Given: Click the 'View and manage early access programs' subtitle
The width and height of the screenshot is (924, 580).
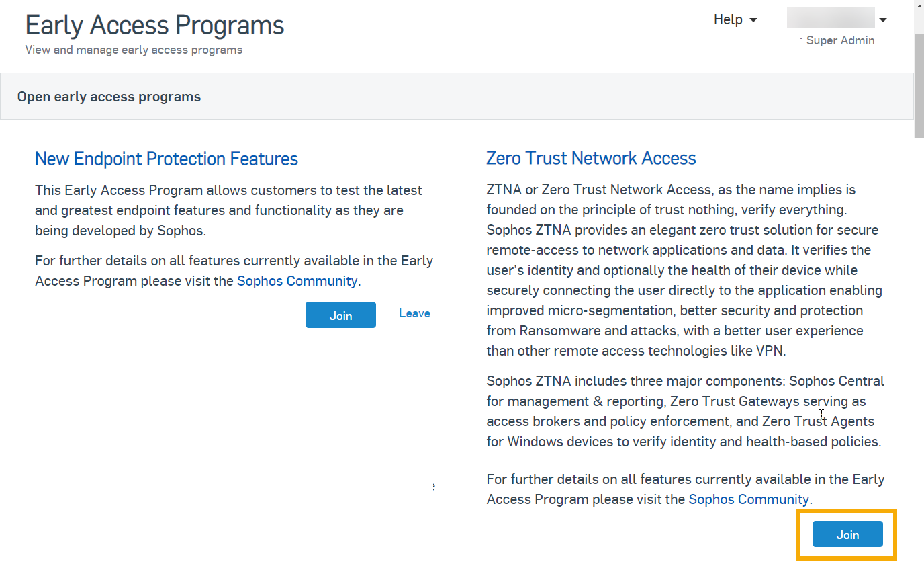Looking at the screenshot, I should (134, 50).
